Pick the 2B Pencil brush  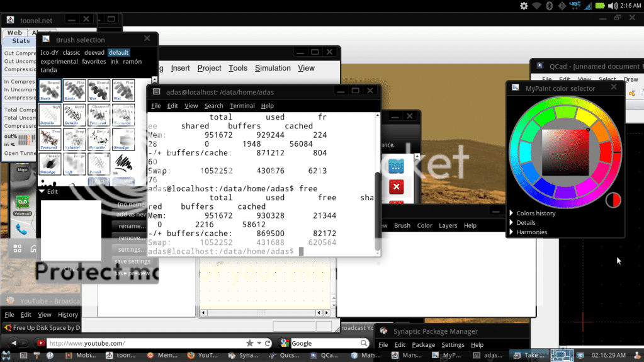click(99, 164)
